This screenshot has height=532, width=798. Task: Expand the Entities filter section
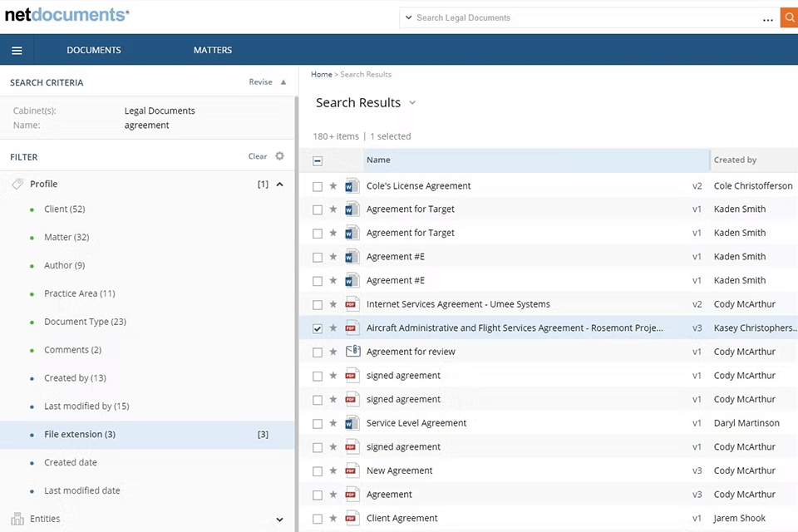tap(280, 520)
